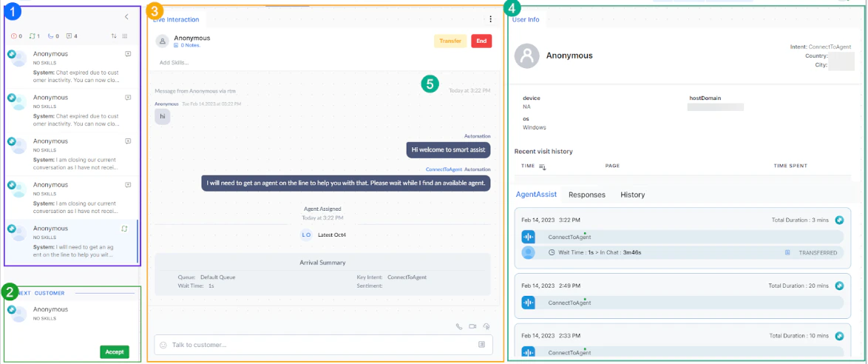
Task: Switch conversation list to compact view icon
Action: click(125, 36)
